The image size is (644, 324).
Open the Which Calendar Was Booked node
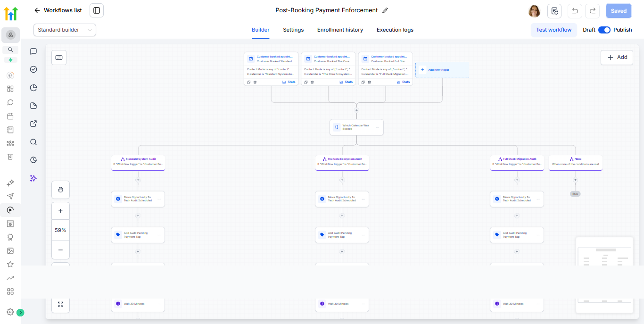click(x=356, y=127)
